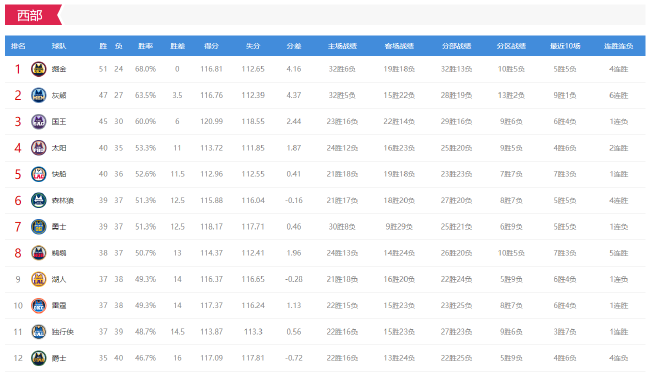Click the 113.3 points allowed cell
This screenshot has height=372, width=650.
[253, 332]
